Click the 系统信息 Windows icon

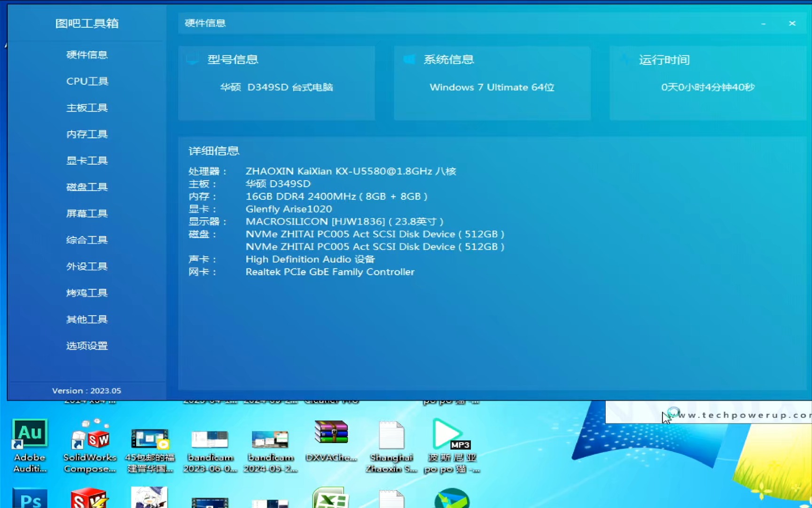tap(409, 59)
